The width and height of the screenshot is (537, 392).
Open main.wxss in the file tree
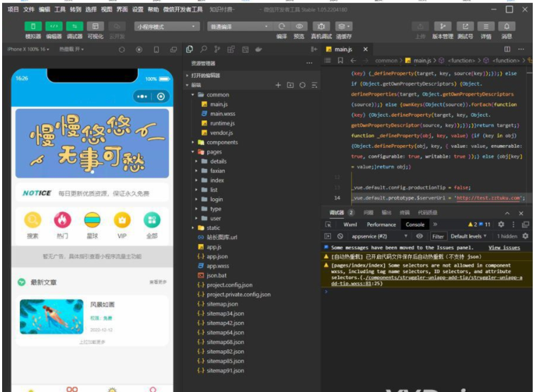224,114
